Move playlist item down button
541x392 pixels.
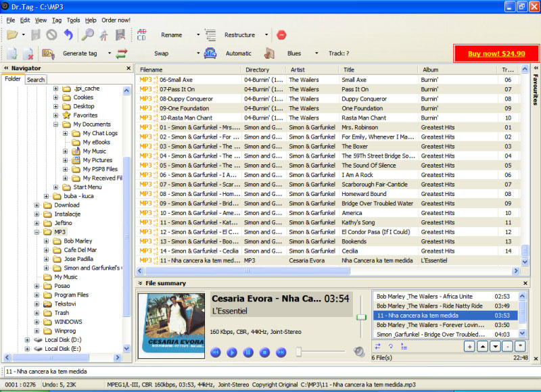(x=496, y=346)
